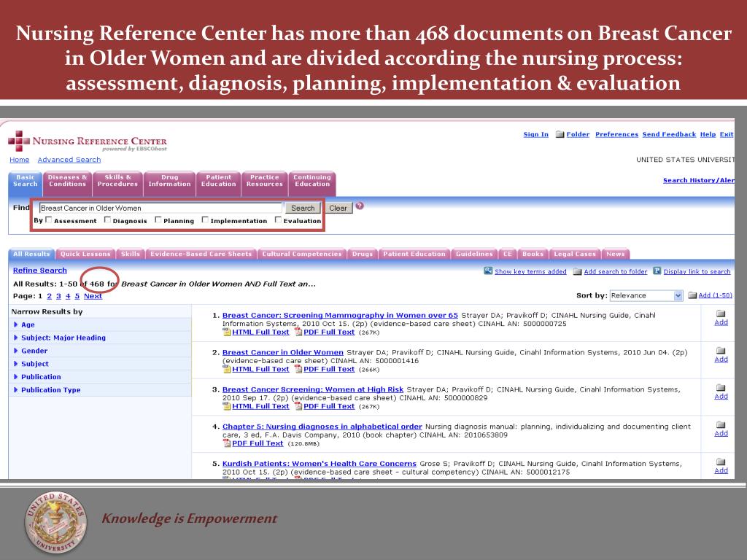
Task: Filter results by Evidence-Based Care Sheets
Action: click(x=201, y=254)
